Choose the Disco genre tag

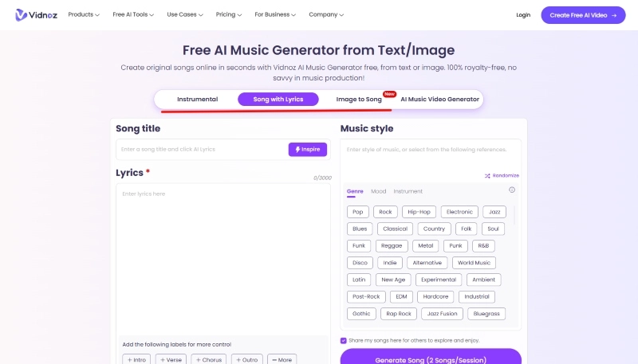[x=360, y=263]
